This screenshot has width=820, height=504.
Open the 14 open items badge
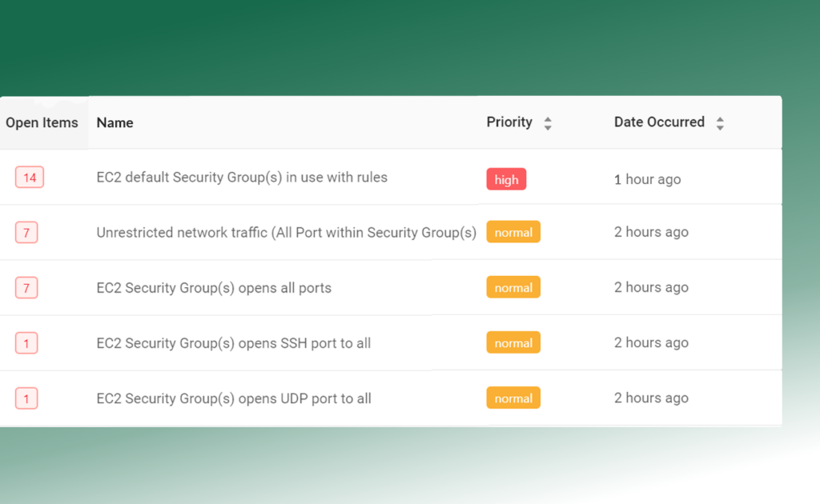click(30, 178)
